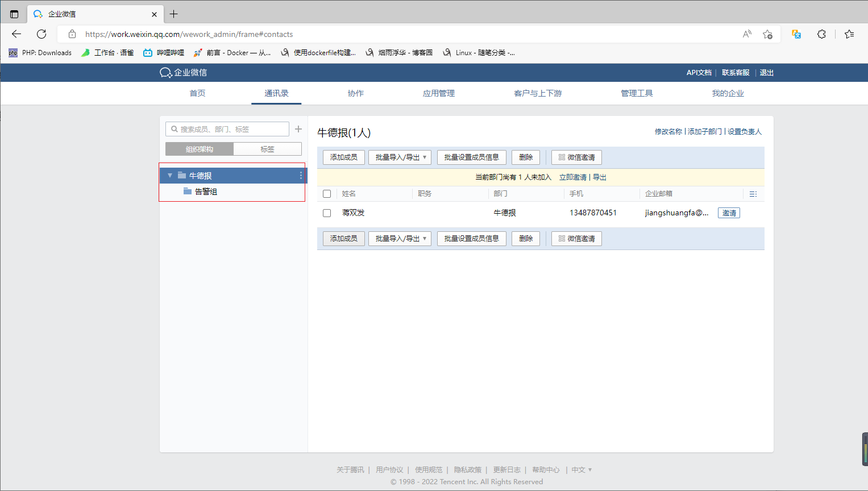Select the 通讯录 tab

pos(276,93)
